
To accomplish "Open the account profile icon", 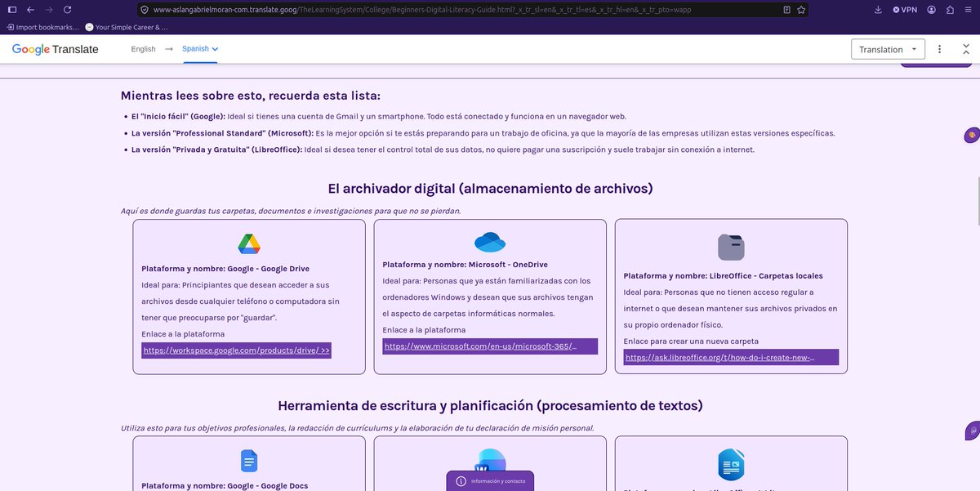I will (x=931, y=10).
